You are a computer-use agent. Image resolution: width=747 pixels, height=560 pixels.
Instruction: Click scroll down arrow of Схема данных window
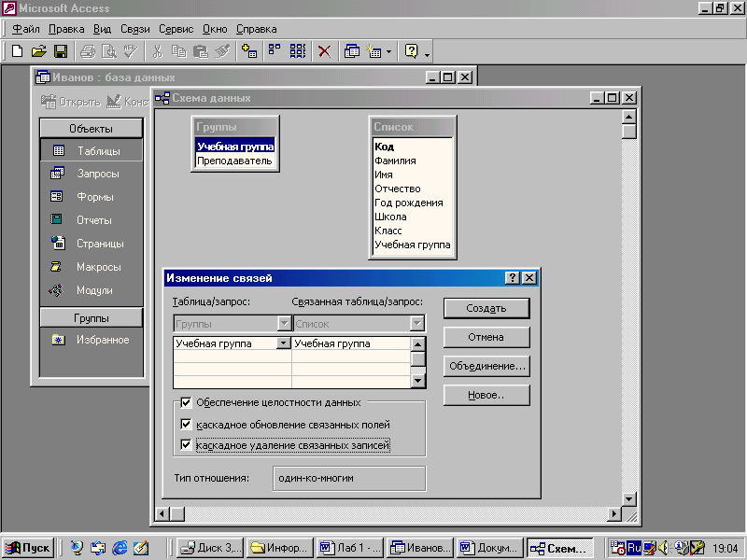tap(628, 498)
